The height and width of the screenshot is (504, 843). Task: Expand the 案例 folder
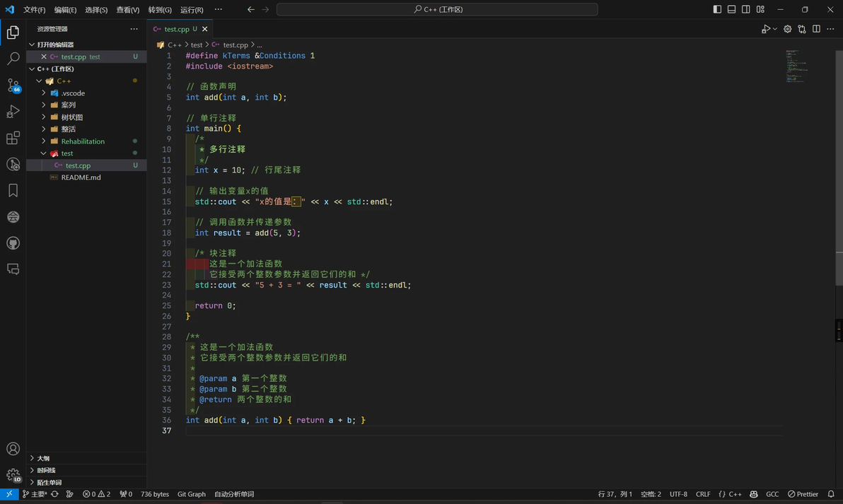click(x=86, y=105)
